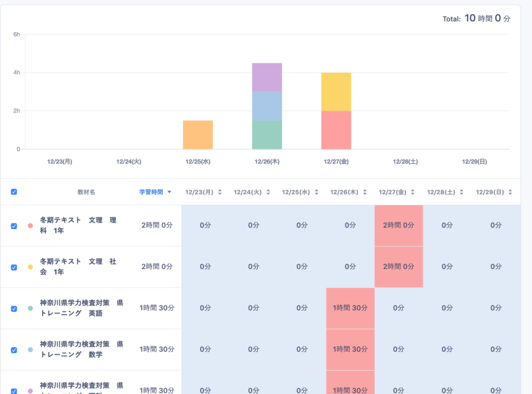Viewport: 532px width, 394px height.
Task: Sort table by 12/29(日) column
Action: (510, 192)
